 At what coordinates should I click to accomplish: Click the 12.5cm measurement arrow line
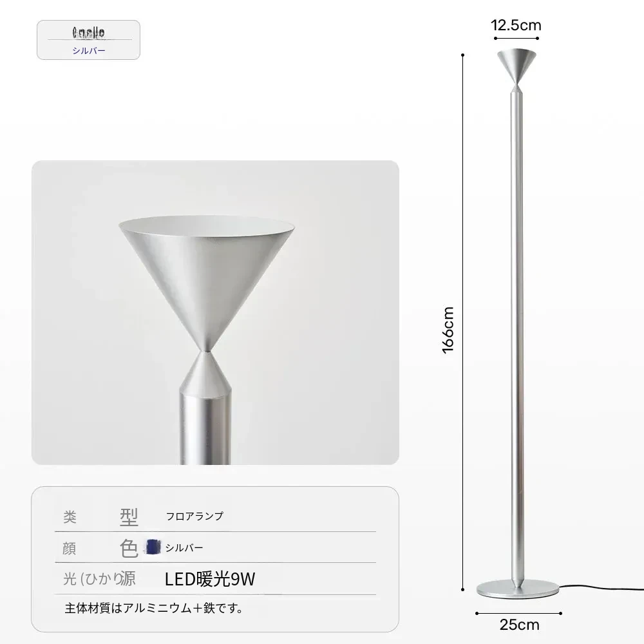coord(516,38)
